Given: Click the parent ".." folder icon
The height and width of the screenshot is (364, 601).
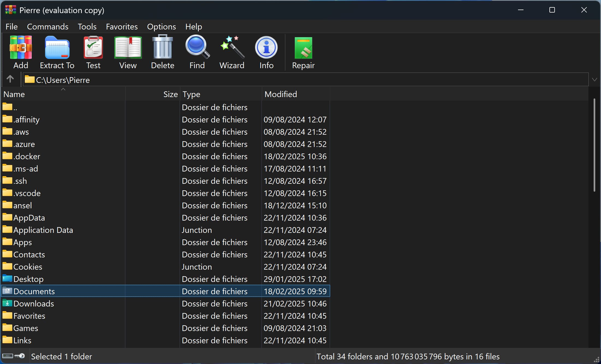Looking at the screenshot, I should pos(7,107).
